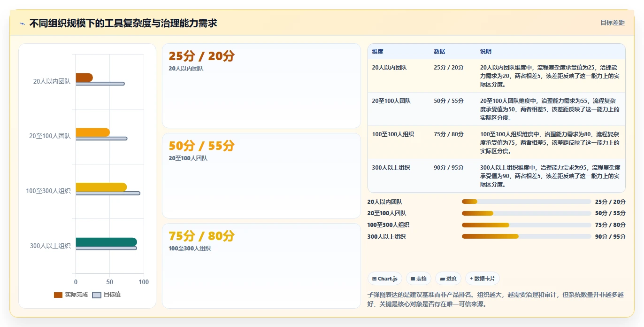The image size is (644, 327).
Task: Click the 数据卡片 tag chip
Action: coord(483,279)
